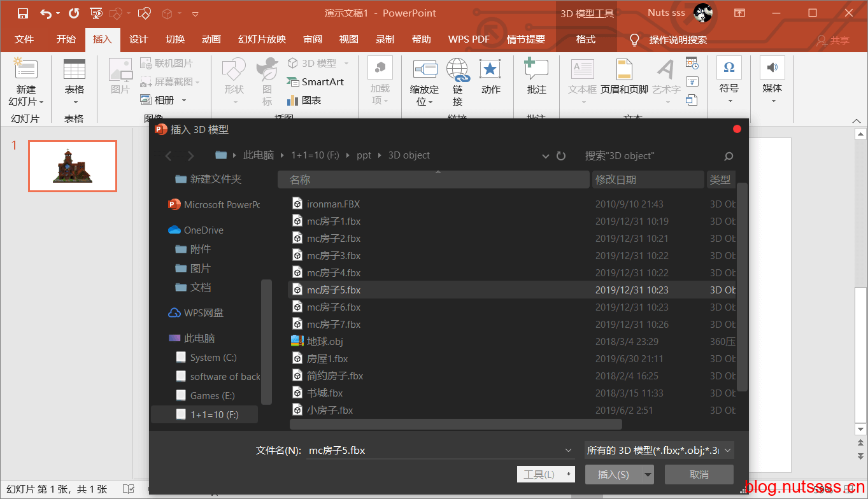The width and height of the screenshot is (868, 499).
Task: Click the Date and Time icon in ribbon
Action: (692, 63)
